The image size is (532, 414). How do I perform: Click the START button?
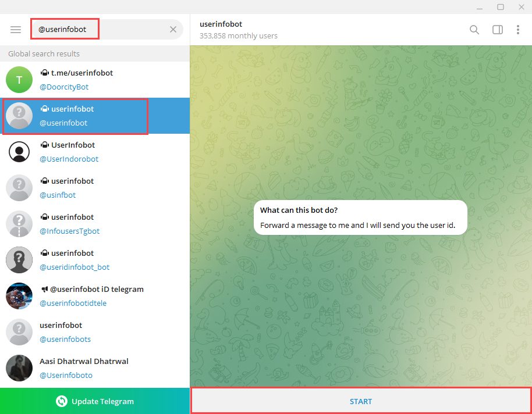pos(361,401)
